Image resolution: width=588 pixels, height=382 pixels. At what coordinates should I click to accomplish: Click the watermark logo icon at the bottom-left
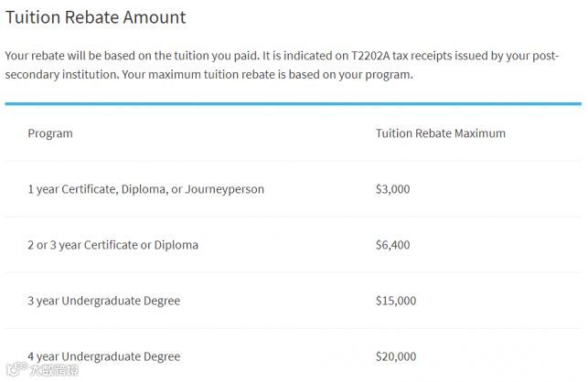pos(14,370)
